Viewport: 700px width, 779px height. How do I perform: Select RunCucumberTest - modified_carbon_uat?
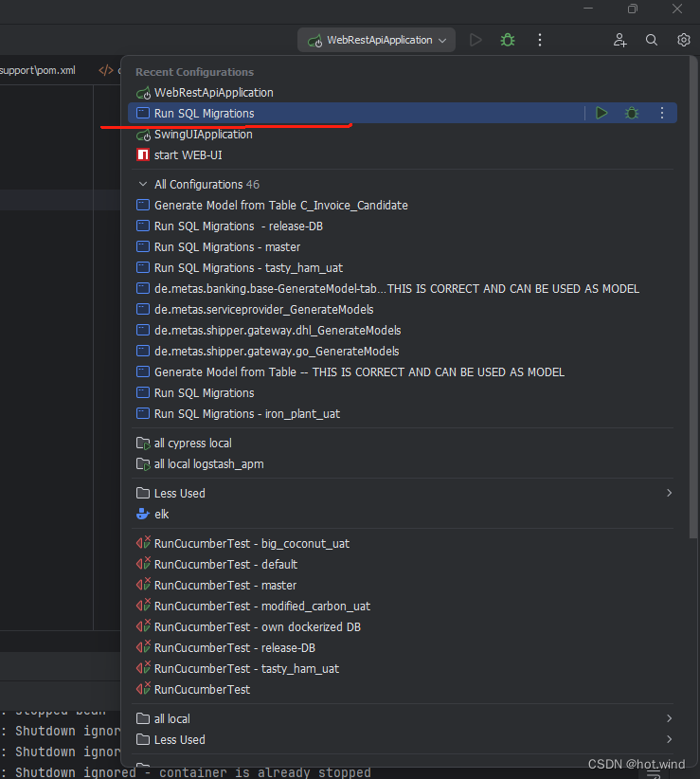pyautogui.click(x=403, y=607)
